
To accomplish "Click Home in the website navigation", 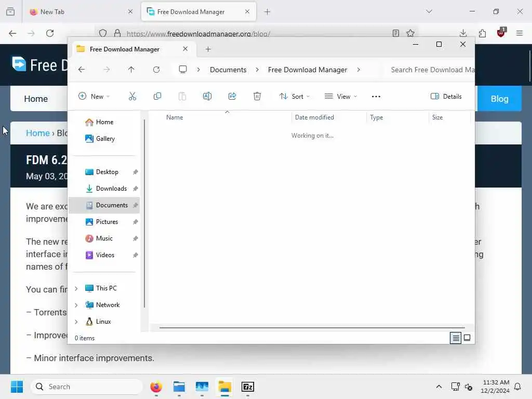I will click(36, 99).
